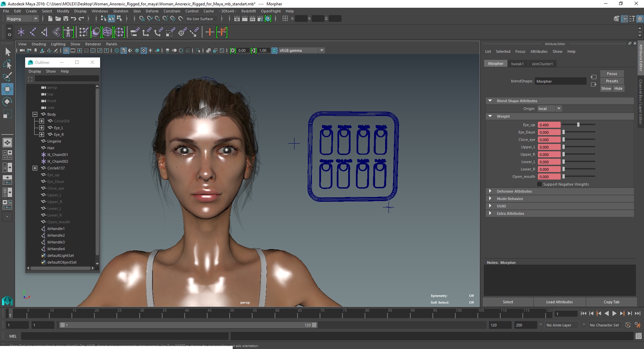The image size is (644, 349).
Task: Switch to the skinCluster1 tab
Action: click(x=542, y=64)
